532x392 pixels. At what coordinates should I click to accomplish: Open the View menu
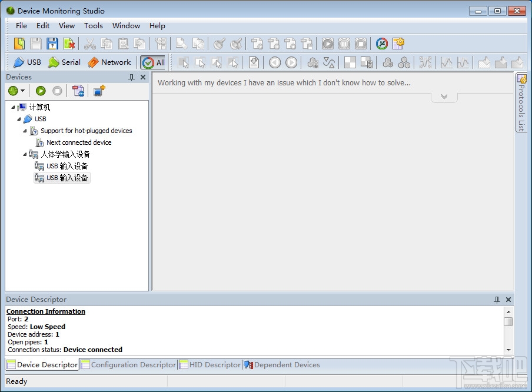(x=67, y=26)
